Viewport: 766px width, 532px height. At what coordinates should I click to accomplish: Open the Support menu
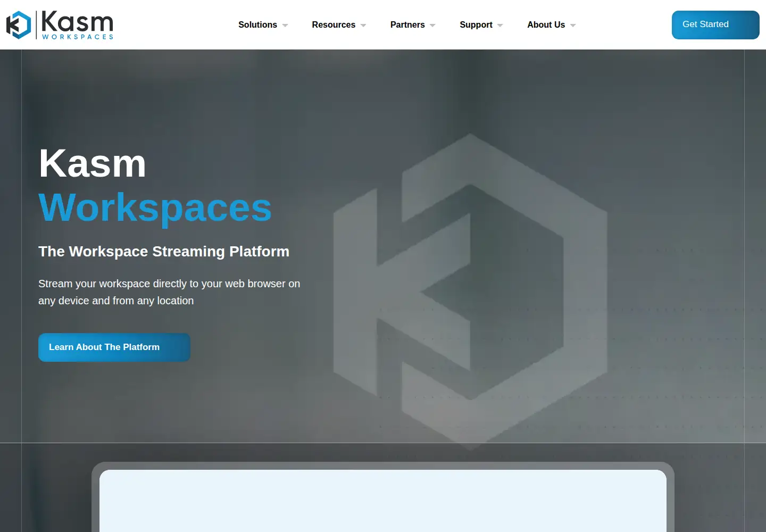(x=476, y=25)
